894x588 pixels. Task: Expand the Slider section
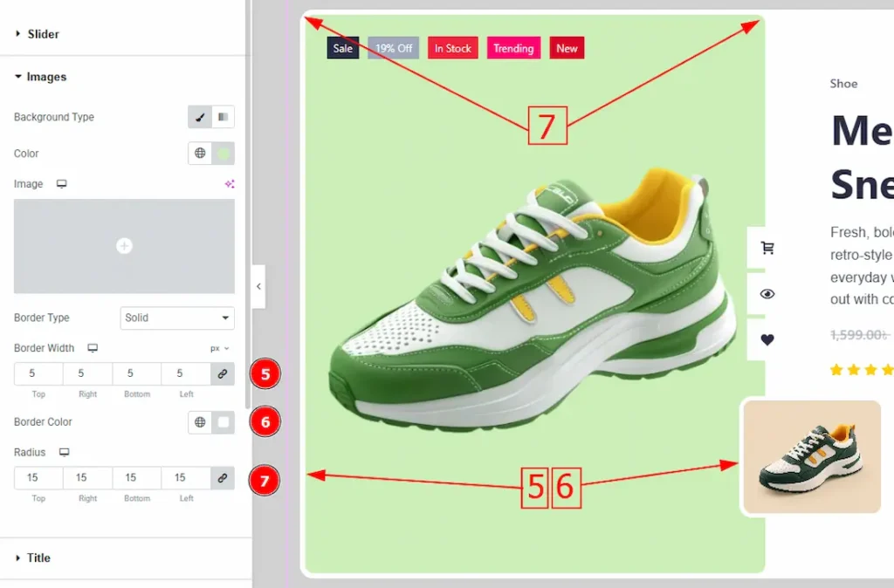pos(43,34)
